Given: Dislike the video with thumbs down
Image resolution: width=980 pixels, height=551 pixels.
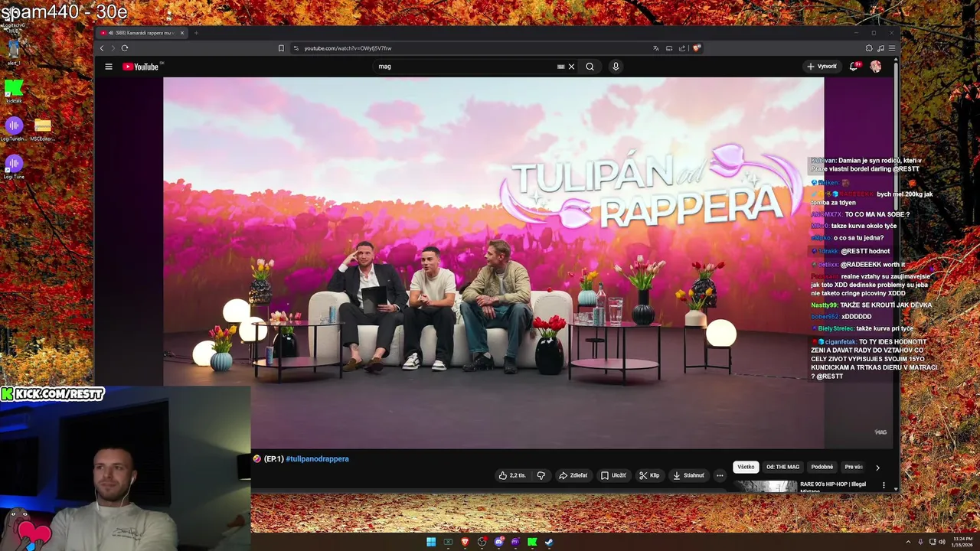Looking at the screenshot, I should [541, 475].
